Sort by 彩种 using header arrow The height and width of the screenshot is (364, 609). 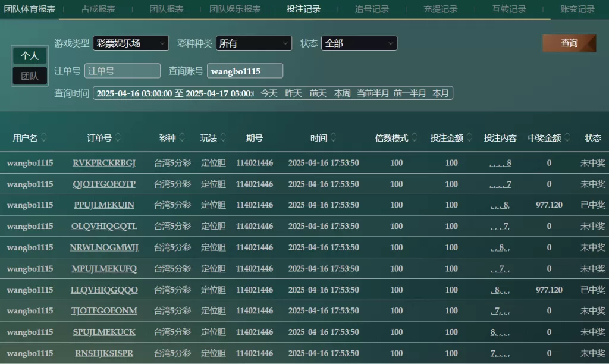[x=183, y=138]
